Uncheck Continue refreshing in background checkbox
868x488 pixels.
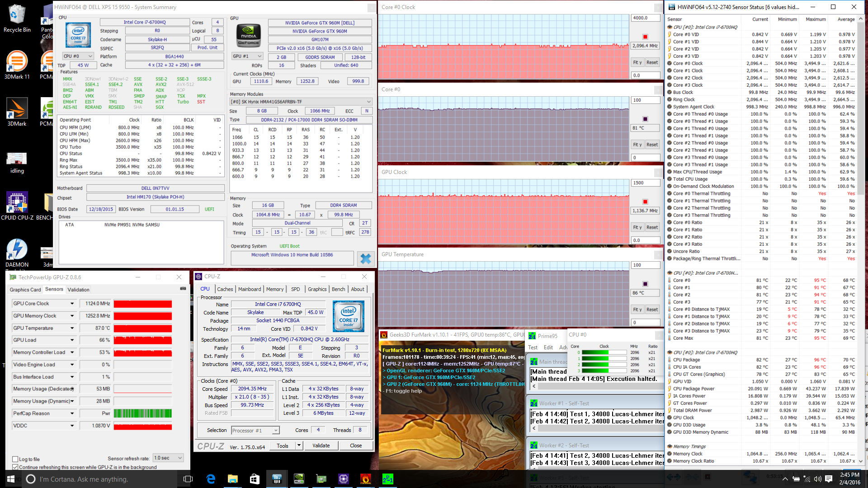click(x=15, y=467)
